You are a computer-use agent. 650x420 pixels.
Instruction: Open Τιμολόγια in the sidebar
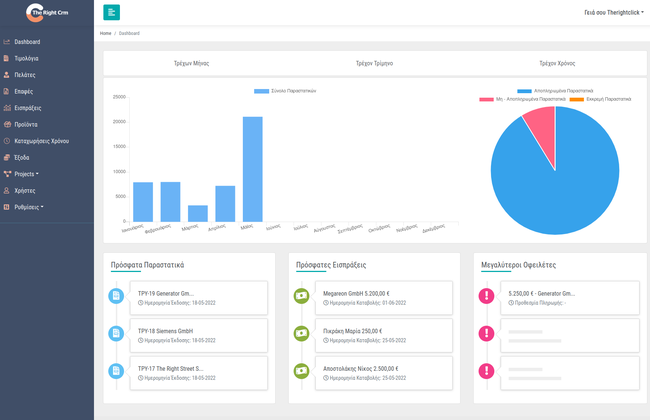click(26, 58)
